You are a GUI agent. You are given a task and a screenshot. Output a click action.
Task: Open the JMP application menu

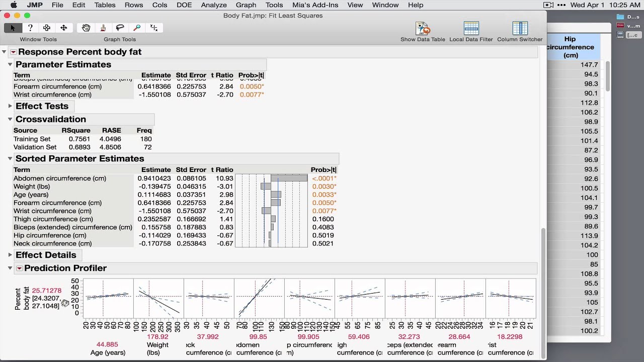(35, 5)
